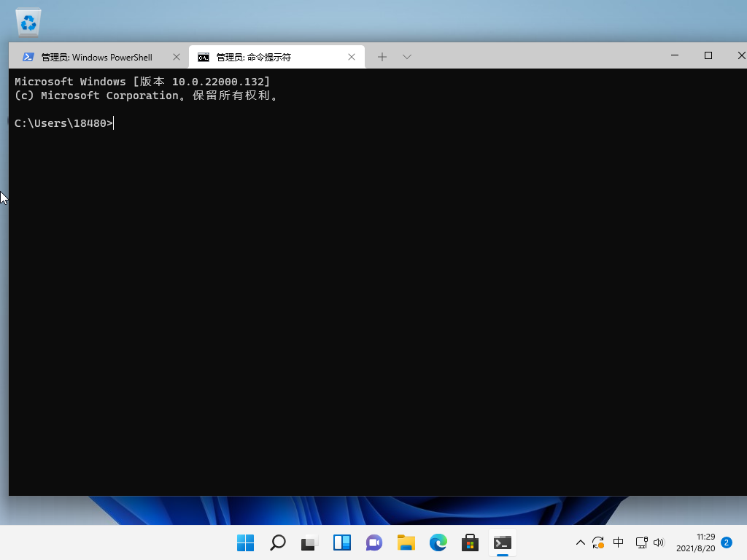Maximize the terminal window
The width and height of the screenshot is (747, 560).
coord(708,55)
